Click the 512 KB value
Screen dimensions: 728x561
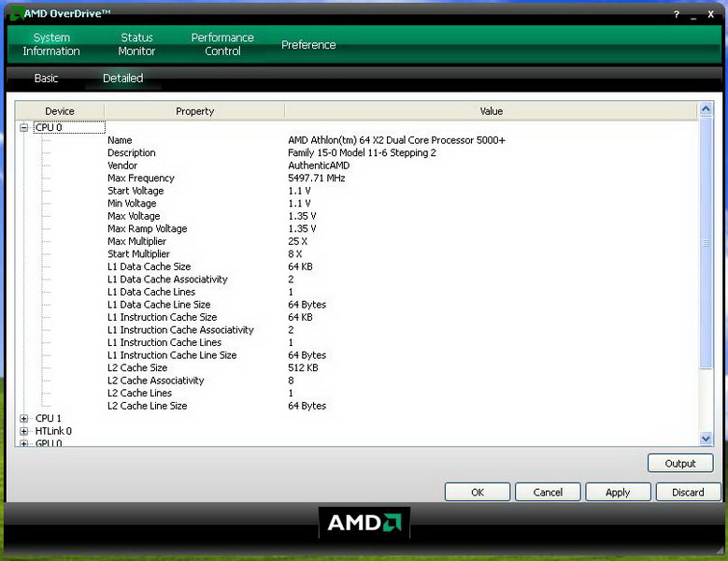click(303, 367)
